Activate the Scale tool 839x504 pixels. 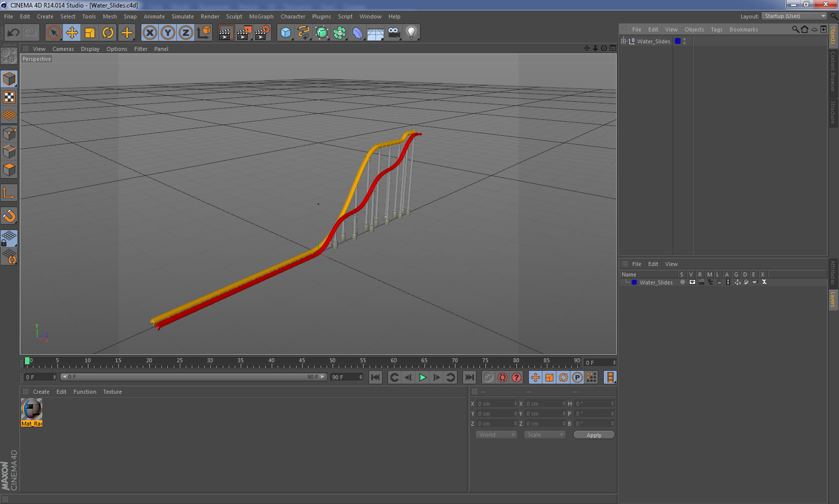(90, 33)
